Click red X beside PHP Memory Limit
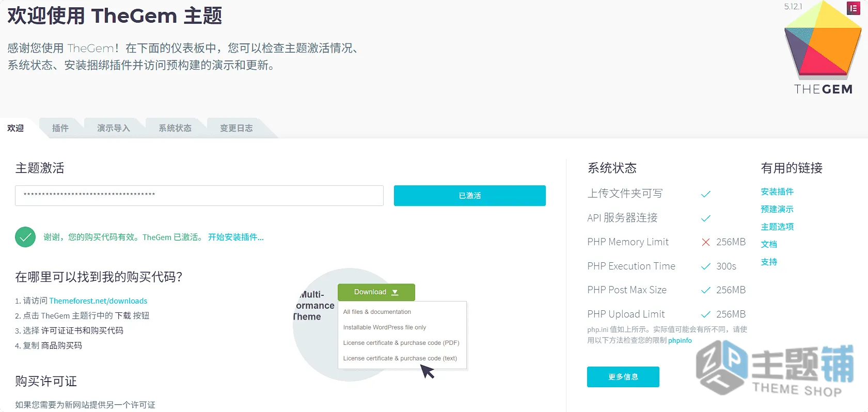 coord(706,242)
